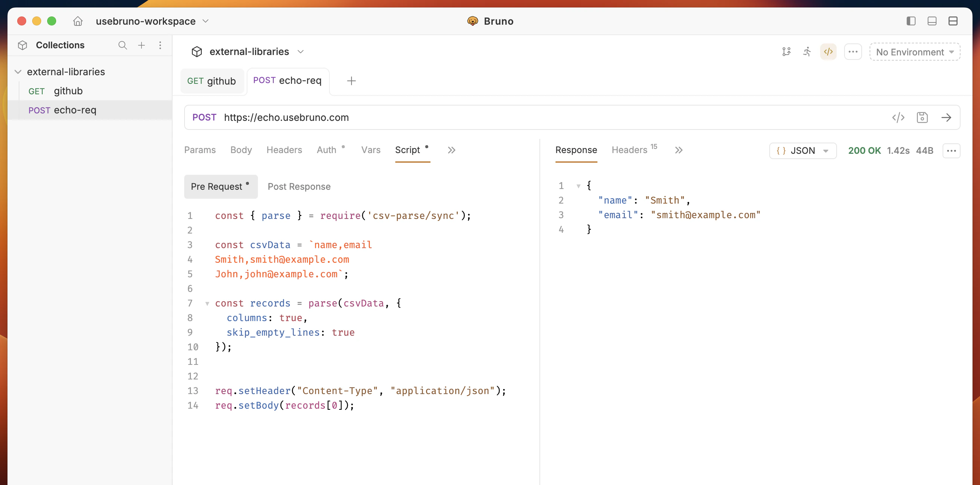The image size is (980, 485).
Task: Save the request using the floppy disk icon
Action: (923, 118)
